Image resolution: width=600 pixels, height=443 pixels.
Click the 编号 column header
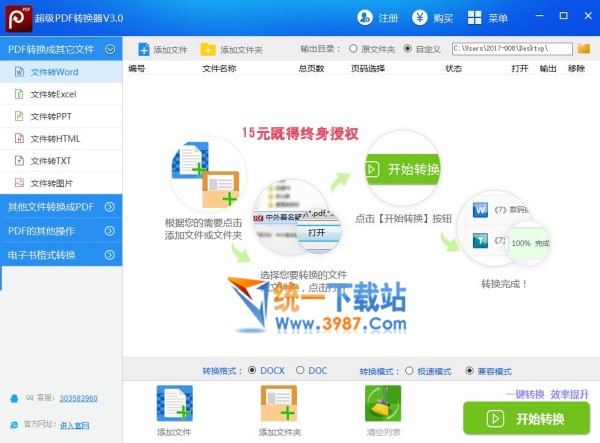[137, 68]
